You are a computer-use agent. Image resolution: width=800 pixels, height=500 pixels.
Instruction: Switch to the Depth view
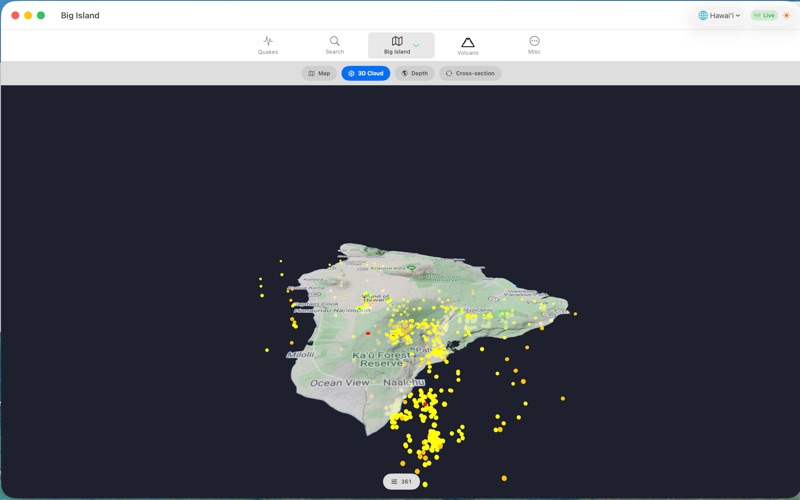pos(414,73)
